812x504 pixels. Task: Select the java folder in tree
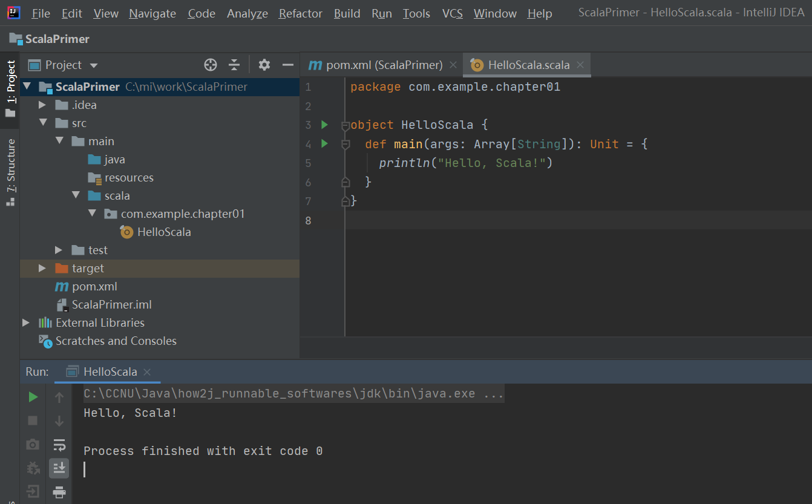pos(114,159)
